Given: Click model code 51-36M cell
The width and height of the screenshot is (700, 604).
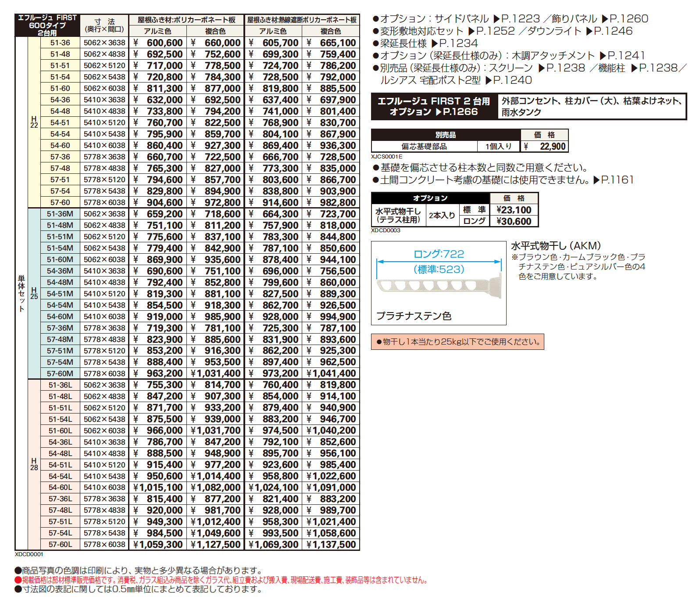Looking at the screenshot, I should pyautogui.click(x=60, y=214).
